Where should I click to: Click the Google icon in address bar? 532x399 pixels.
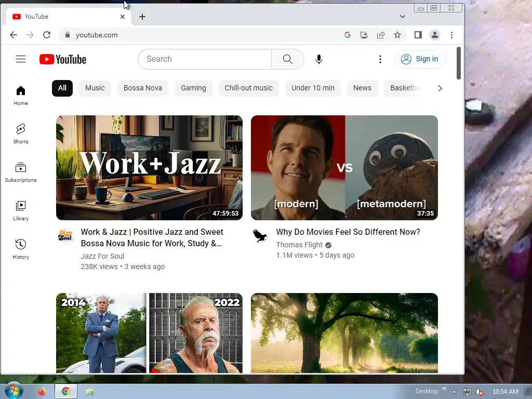[347, 35]
